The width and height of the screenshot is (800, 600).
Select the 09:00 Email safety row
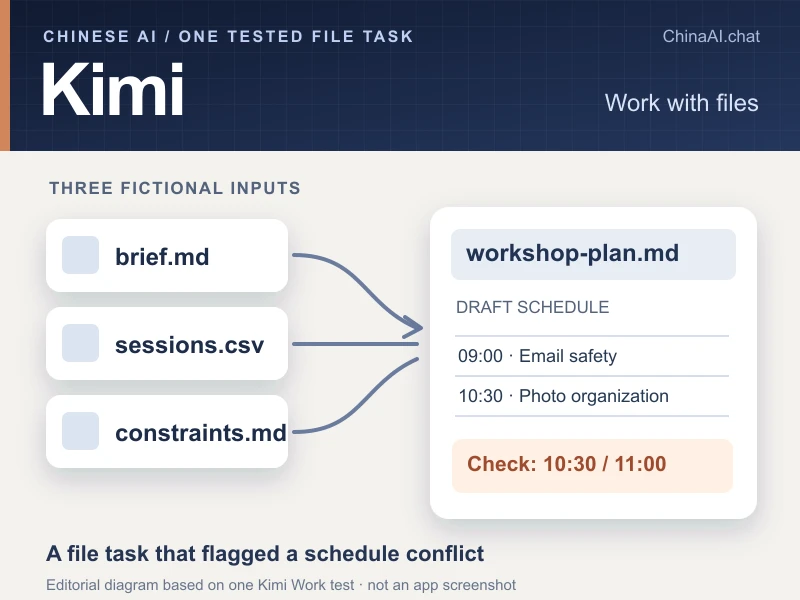[x=592, y=356]
